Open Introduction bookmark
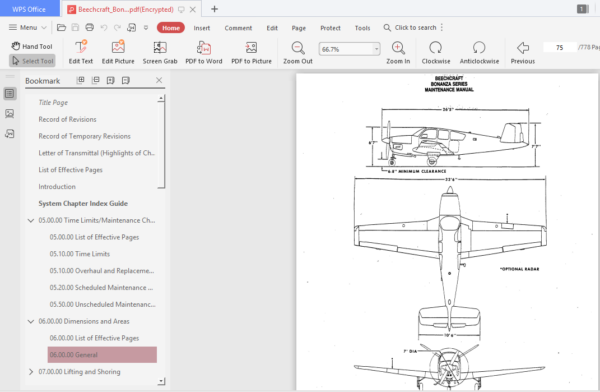This screenshot has width=600, height=392. [57, 187]
